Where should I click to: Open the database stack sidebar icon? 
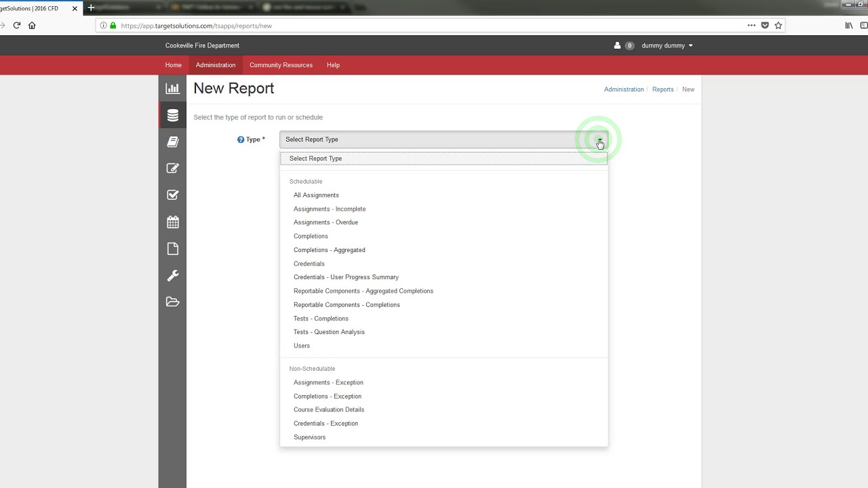172,115
